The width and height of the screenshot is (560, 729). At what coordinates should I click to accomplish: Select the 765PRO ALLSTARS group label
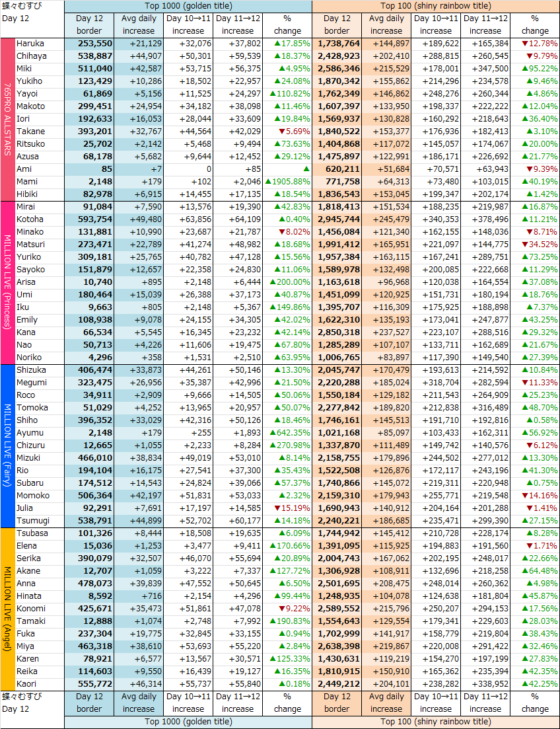[7, 119]
